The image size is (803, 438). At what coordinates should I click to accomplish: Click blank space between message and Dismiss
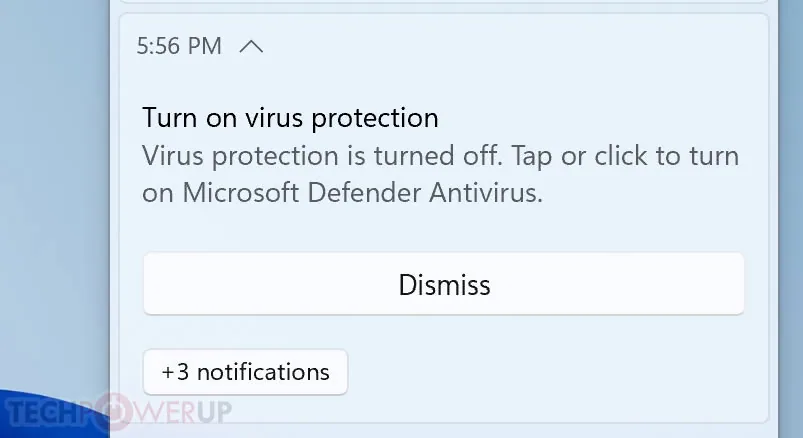coord(443,231)
